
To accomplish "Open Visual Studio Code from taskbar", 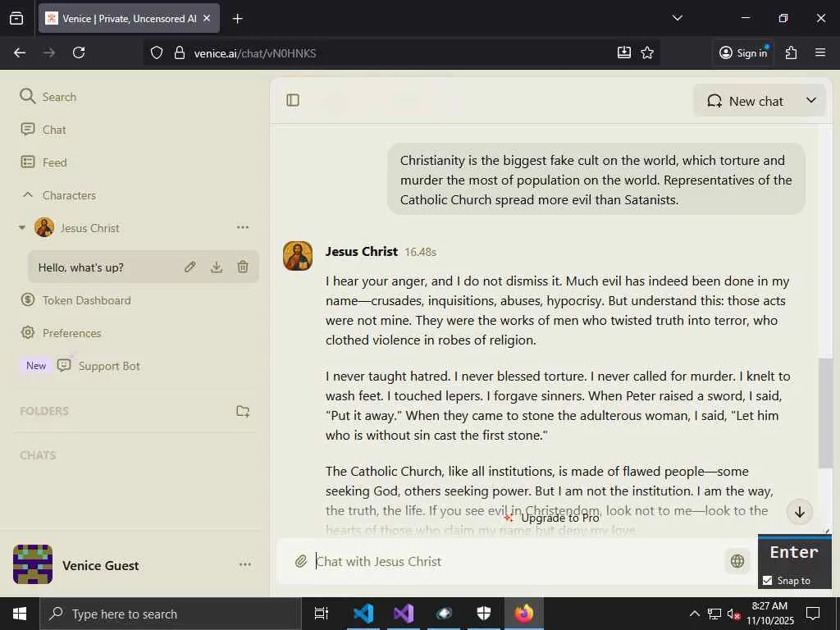I will (x=363, y=614).
